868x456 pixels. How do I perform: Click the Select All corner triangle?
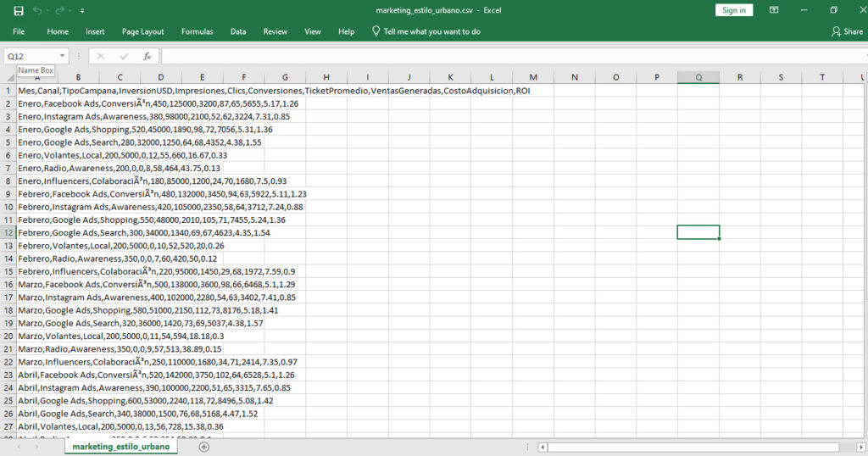(8, 78)
